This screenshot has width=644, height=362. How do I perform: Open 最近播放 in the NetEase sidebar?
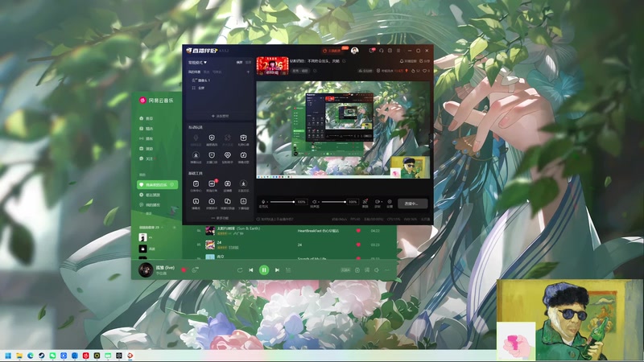click(150, 195)
